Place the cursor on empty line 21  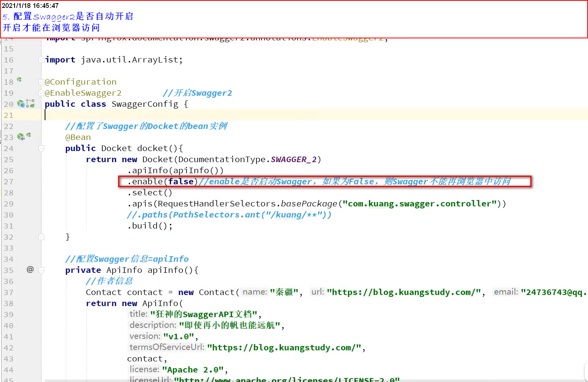click(x=314, y=115)
